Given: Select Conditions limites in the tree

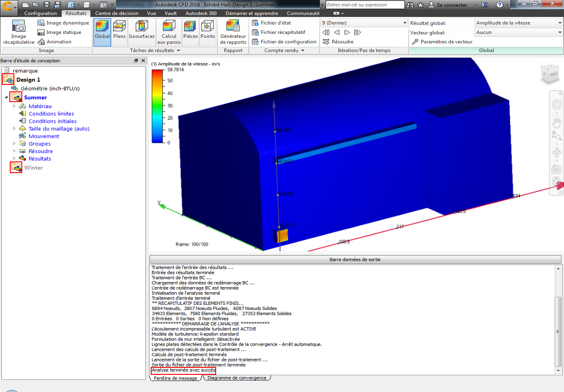Looking at the screenshot, I should tap(51, 114).
